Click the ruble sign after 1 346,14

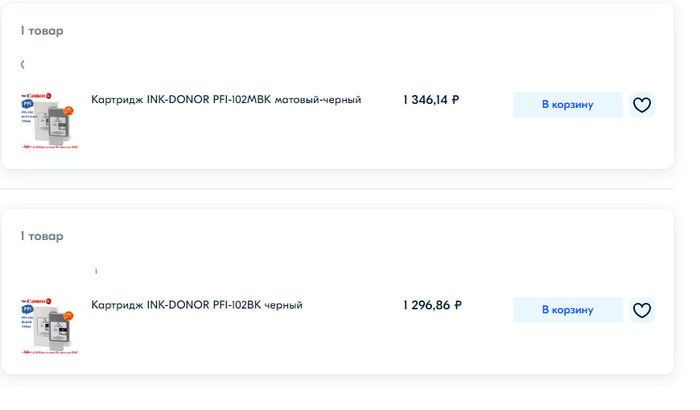point(456,100)
